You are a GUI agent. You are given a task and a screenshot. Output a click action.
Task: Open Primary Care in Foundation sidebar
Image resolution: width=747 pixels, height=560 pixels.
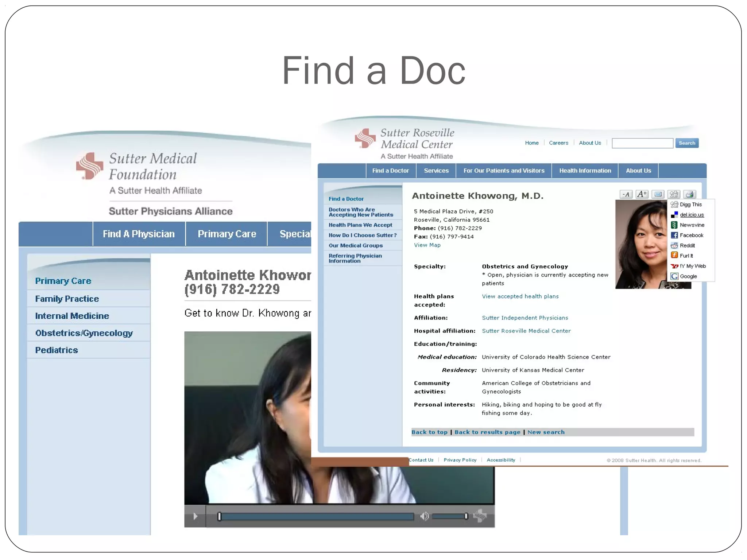[63, 281]
